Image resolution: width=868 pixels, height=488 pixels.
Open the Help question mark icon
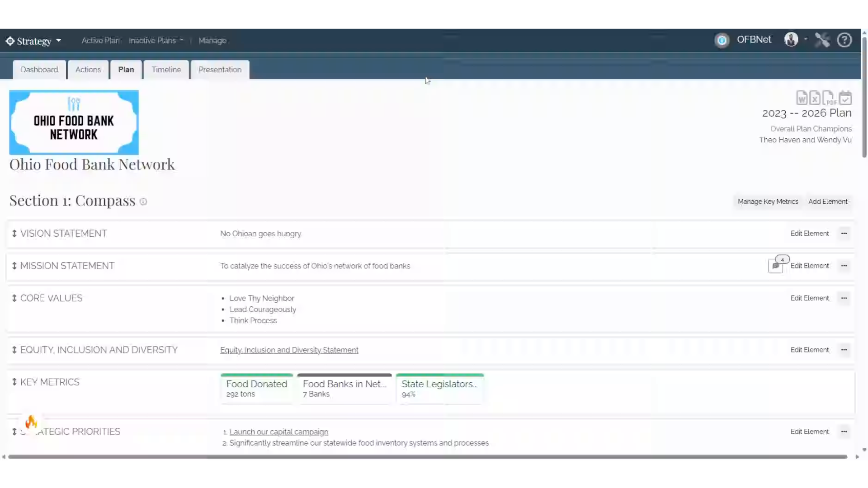coord(844,40)
